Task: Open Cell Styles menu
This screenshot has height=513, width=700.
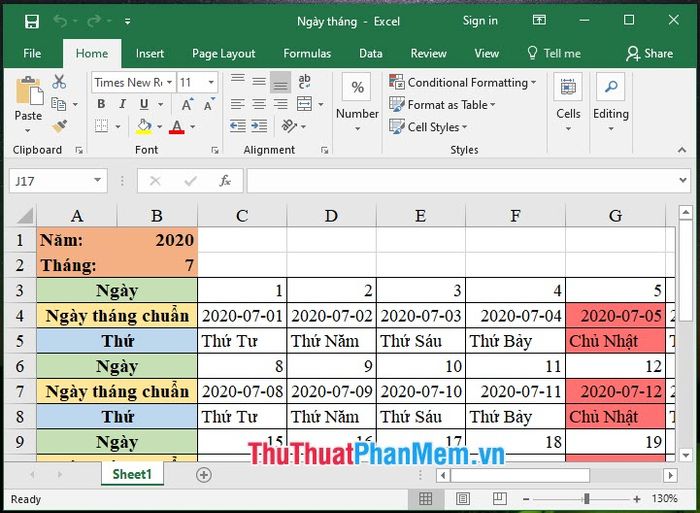Action: [428, 127]
